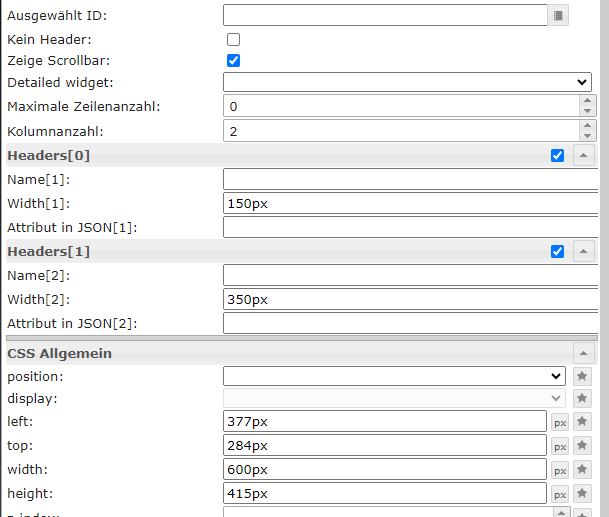The width and height of the screenshot is (609, 517).
Task: Uncheck the Zeige Scrollbar checkbox
Action: click(234, 61)
